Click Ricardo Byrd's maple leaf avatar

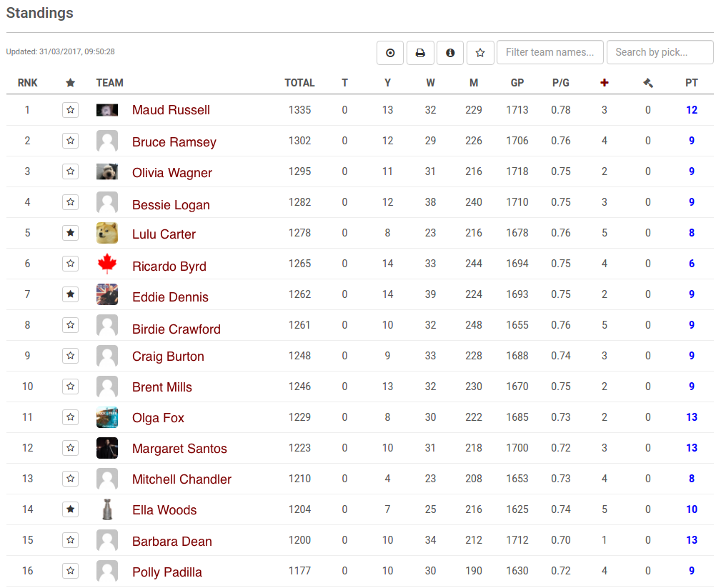tap(107, 264)
